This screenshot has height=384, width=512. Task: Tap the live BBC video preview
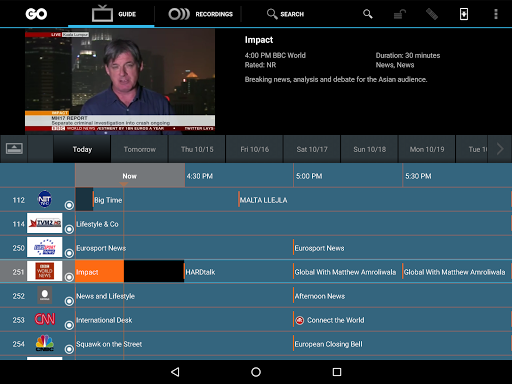pos(120,81)
